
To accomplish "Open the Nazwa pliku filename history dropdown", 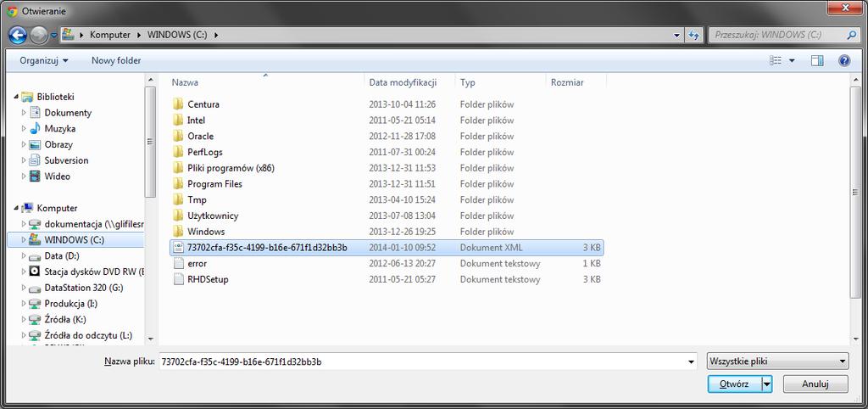I will point(691,361).
